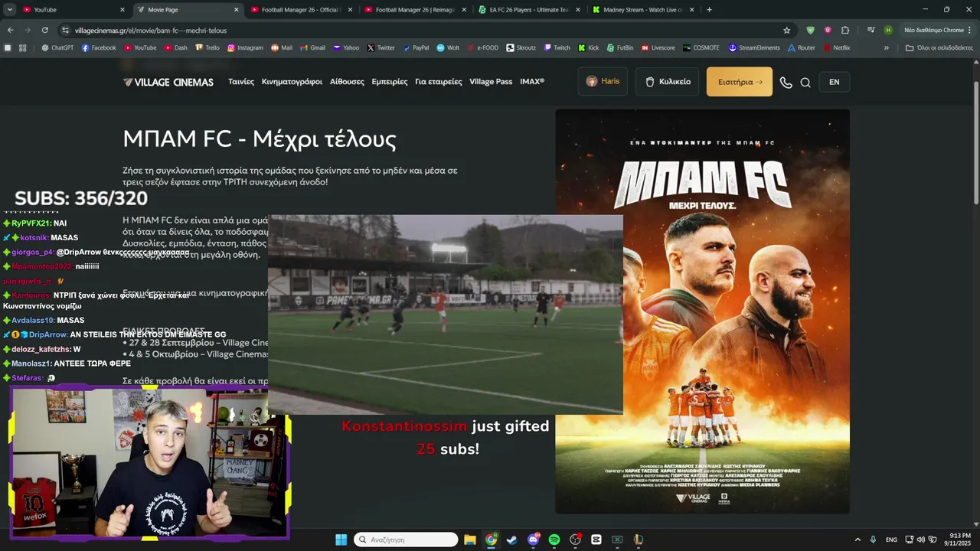Click the Village Cinemas logo

[168, 82]
